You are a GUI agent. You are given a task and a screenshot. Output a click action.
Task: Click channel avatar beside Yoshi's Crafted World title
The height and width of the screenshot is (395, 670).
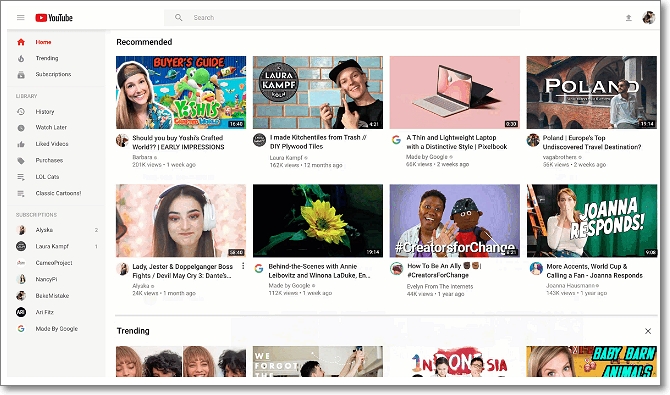[x=123, y=140]
